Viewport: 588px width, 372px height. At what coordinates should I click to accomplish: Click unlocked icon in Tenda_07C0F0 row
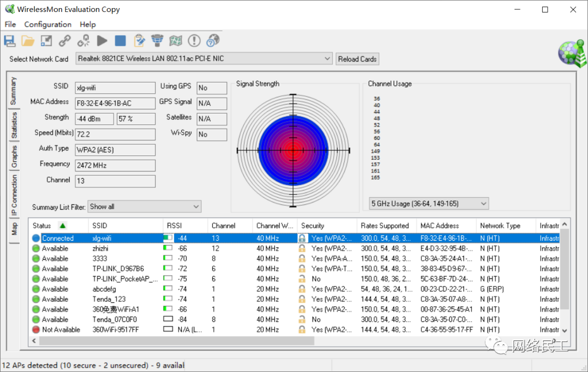coord(302,319)
